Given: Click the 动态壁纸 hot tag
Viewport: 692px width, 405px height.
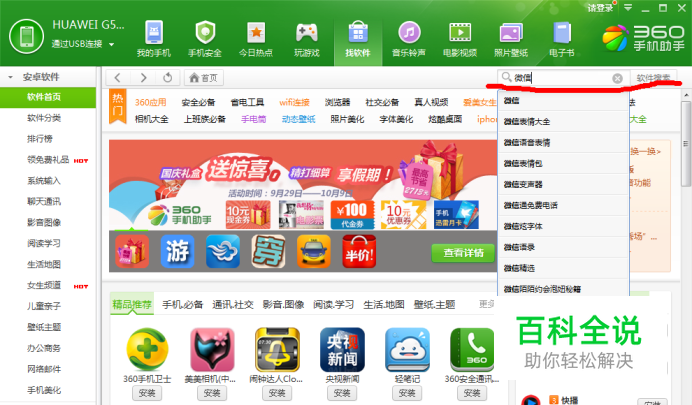Looking at the screenshot, I should tap(299, 119).
